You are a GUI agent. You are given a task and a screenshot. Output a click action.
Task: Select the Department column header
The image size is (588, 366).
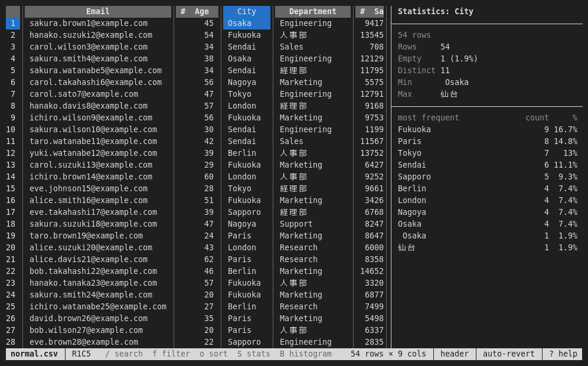(x=313, y=12)
